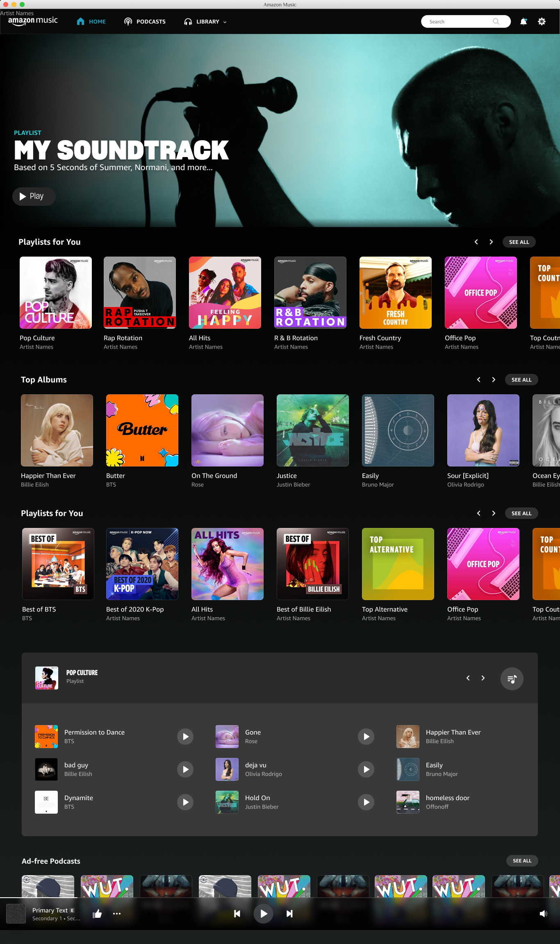
Task: Open the Podcasts tab
Action: [145, 22]
